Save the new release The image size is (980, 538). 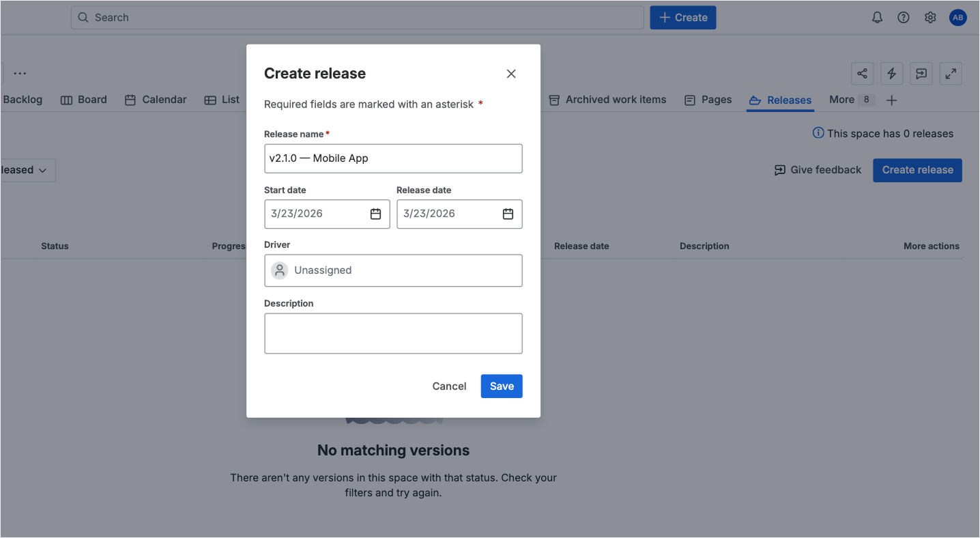pos(502,386)
